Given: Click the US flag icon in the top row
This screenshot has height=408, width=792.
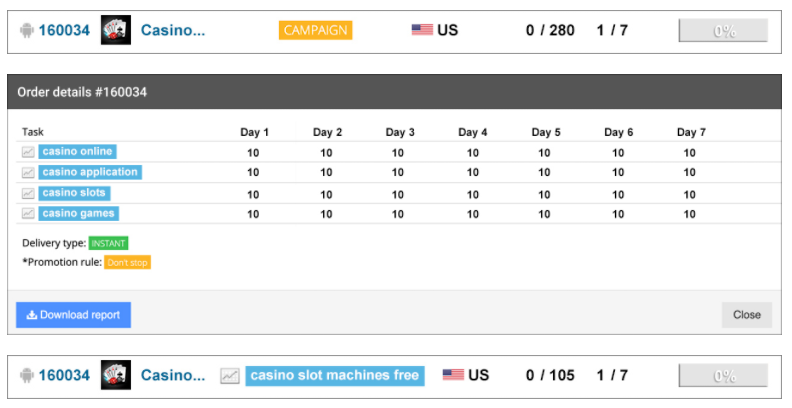Looking at the screenshot, I should click(x=422, y=30).
